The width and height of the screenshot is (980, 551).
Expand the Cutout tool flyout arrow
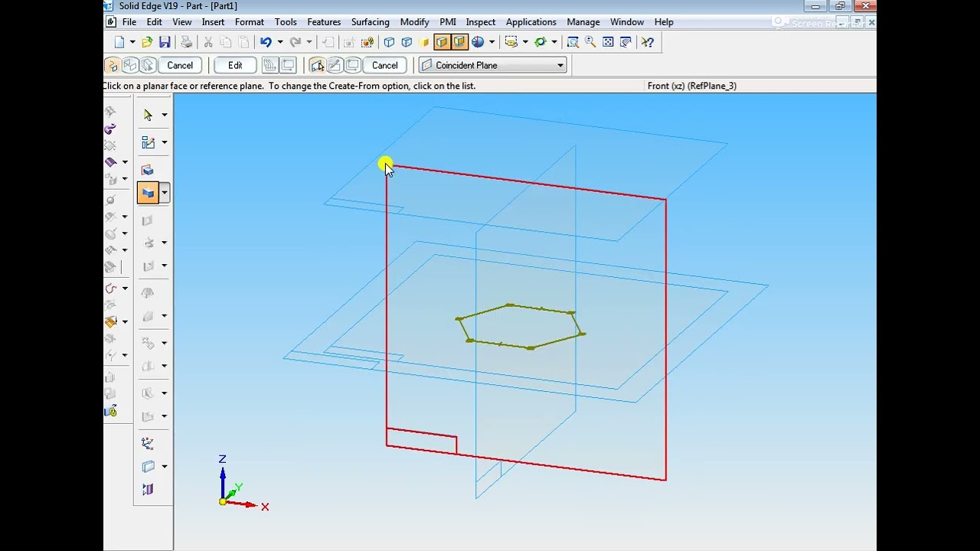[x=164, y=193]
